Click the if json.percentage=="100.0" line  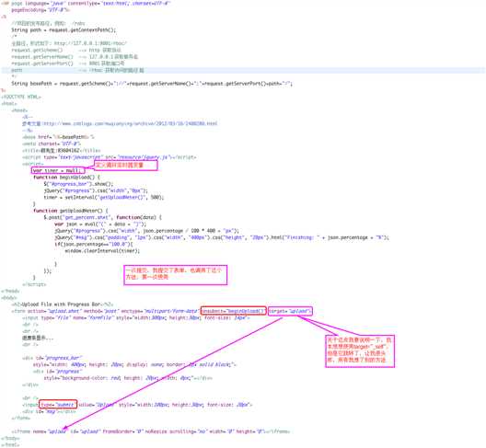tap(94, 244)
